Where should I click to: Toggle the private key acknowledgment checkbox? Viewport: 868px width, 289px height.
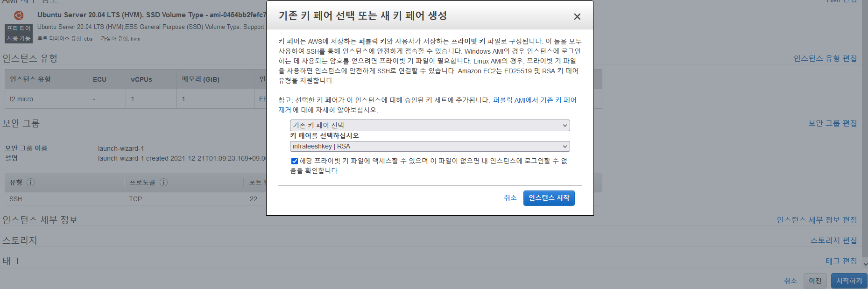[x=294, y=161]
